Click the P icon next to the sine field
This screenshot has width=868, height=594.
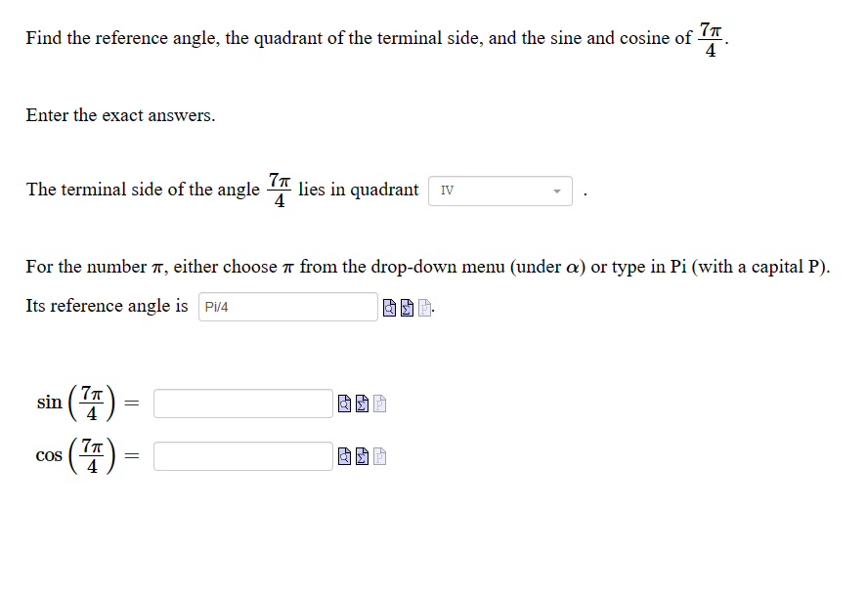tap(379, 403)
